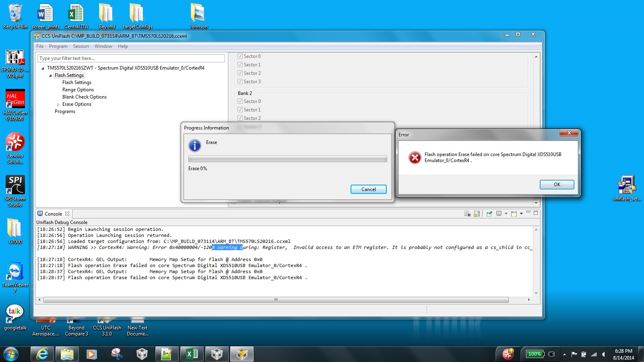
Task: Click settings panel scroll up arrow
Action: click(x=536, y=57)
